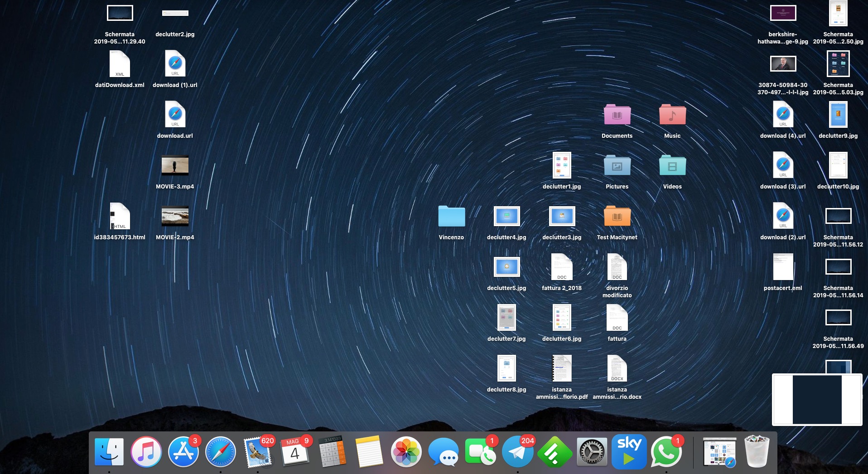The image size is (868, 474).
Task: Launch the Music app in Dock
Action: (x=146, y=452)
